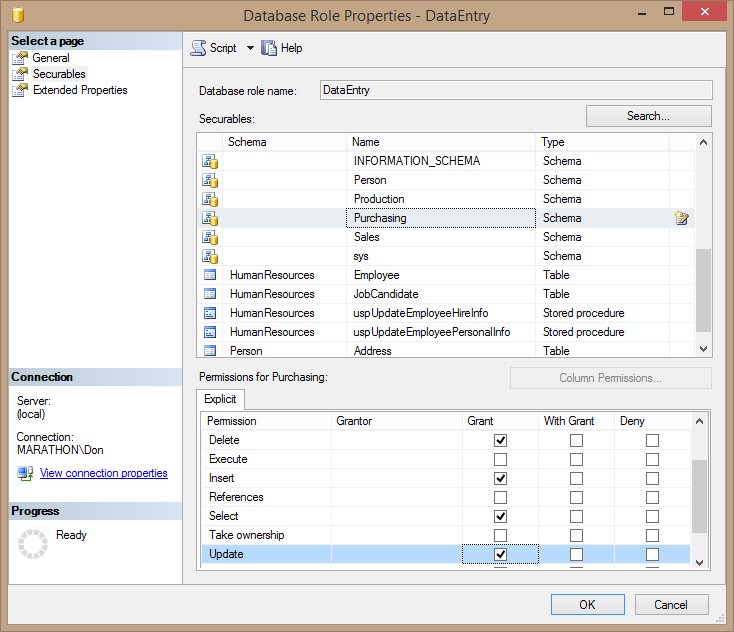
Task: Switch to the Securables page
Action: (x=59, y=74)
